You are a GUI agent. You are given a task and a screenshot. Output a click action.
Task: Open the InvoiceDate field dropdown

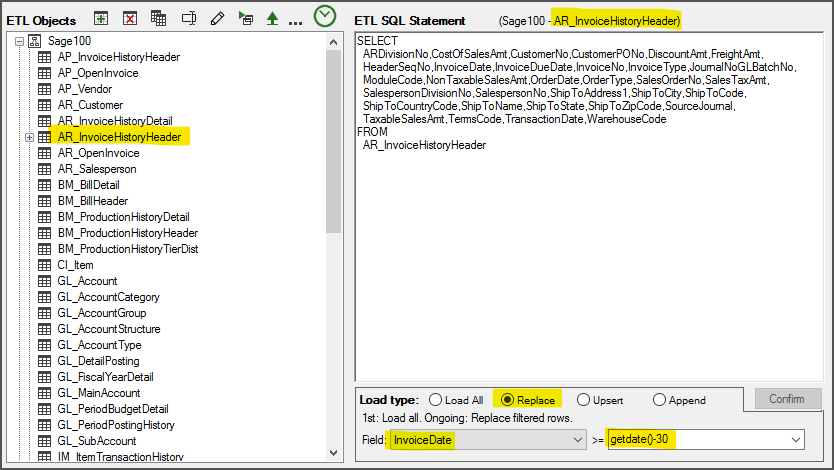tap(576, 440)
